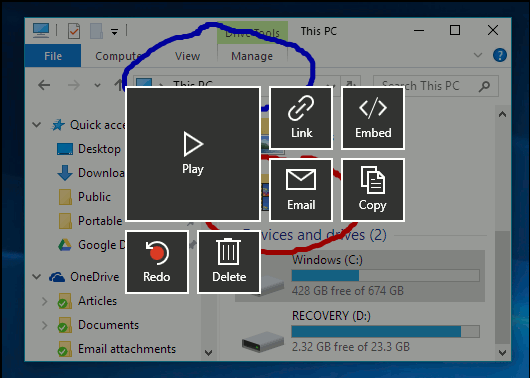Copy the recording to clipboard
This screenshot has width=530, height=378.
(x=373, y=190)
